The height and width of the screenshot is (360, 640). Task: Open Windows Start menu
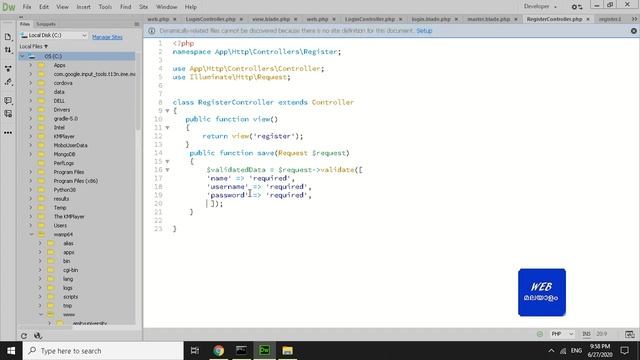click(x=11, y=351)
